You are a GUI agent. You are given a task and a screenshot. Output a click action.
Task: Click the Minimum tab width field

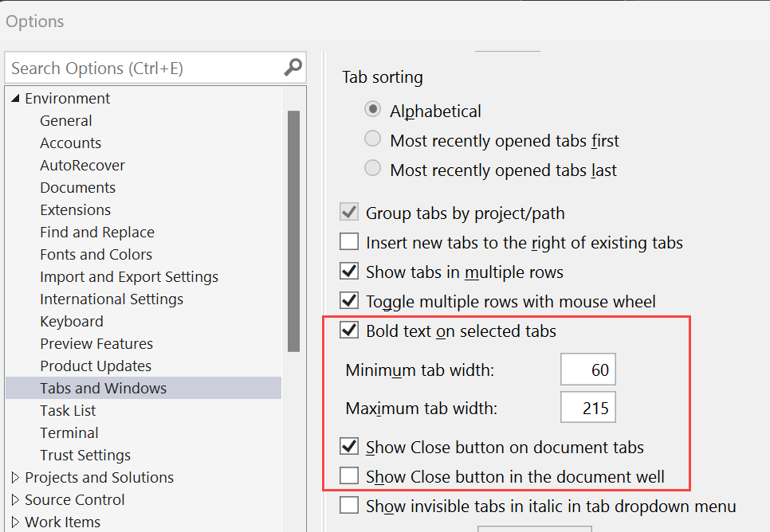[x=588, y=369]
